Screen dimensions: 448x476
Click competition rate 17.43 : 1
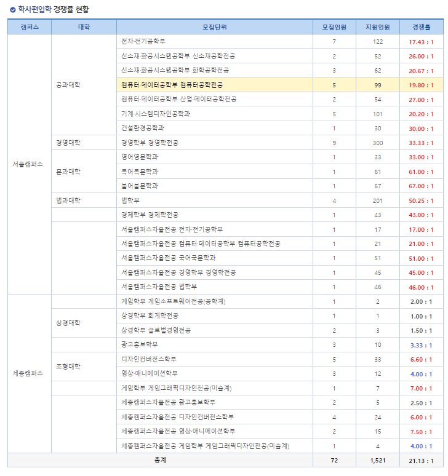tap(422, 42)
